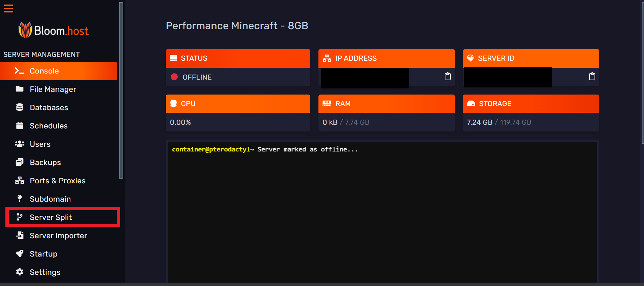This screenshot has height=286, width=644.
Task: Click the Bloom.host logo
Action: click(53, 30)
